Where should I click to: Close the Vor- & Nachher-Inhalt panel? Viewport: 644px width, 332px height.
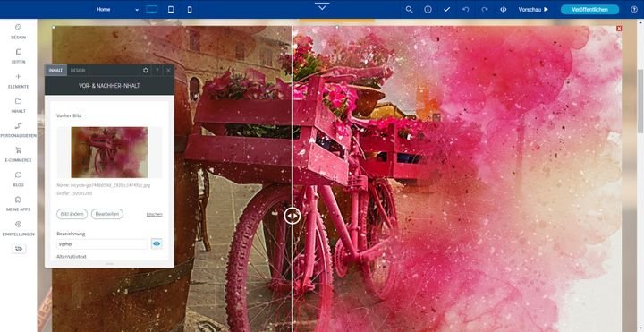168,71
